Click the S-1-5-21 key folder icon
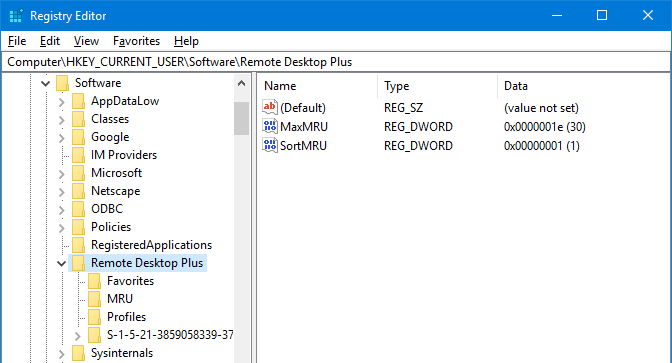 pos(94,335)
